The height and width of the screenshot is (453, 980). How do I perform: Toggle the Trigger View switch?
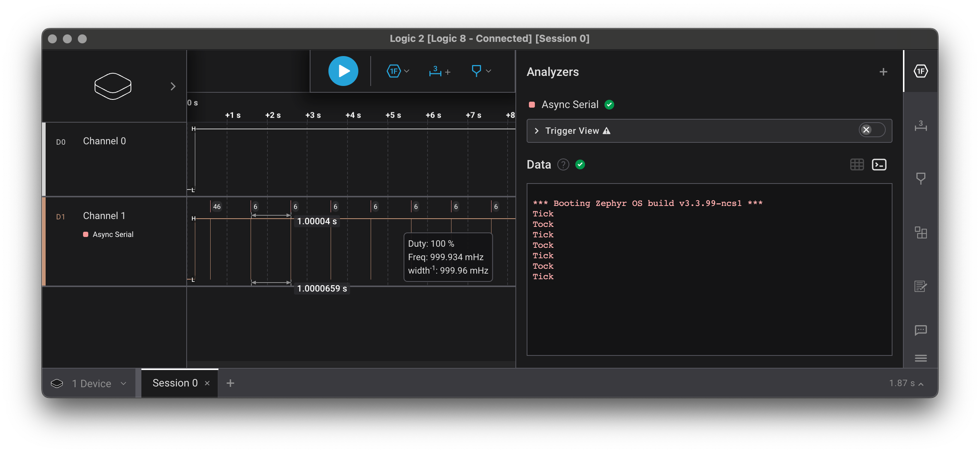coord(872,130)
